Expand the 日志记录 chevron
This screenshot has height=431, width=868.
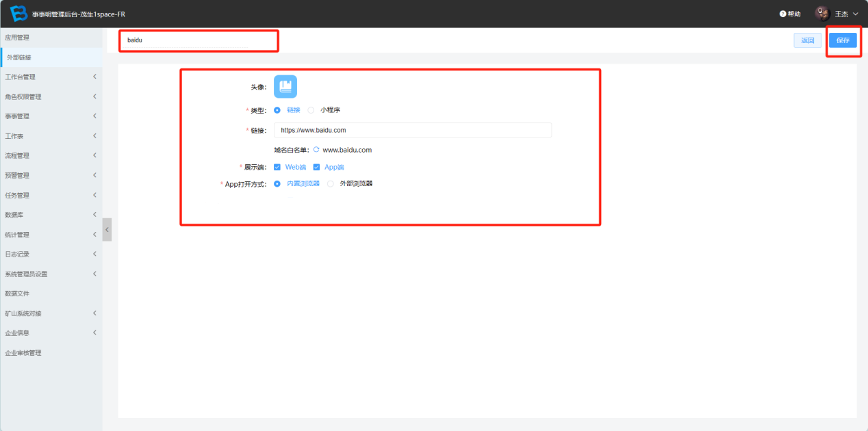click(x=94, y=254)
